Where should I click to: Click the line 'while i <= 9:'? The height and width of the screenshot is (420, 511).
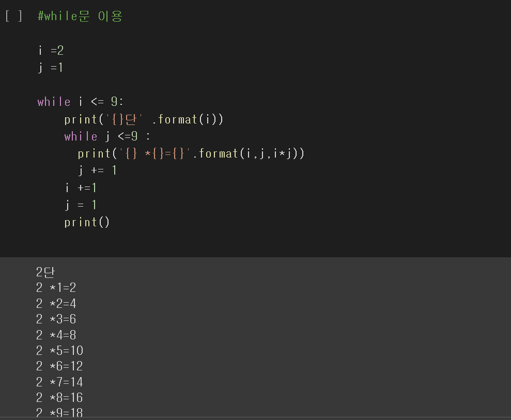coord(81,102)
